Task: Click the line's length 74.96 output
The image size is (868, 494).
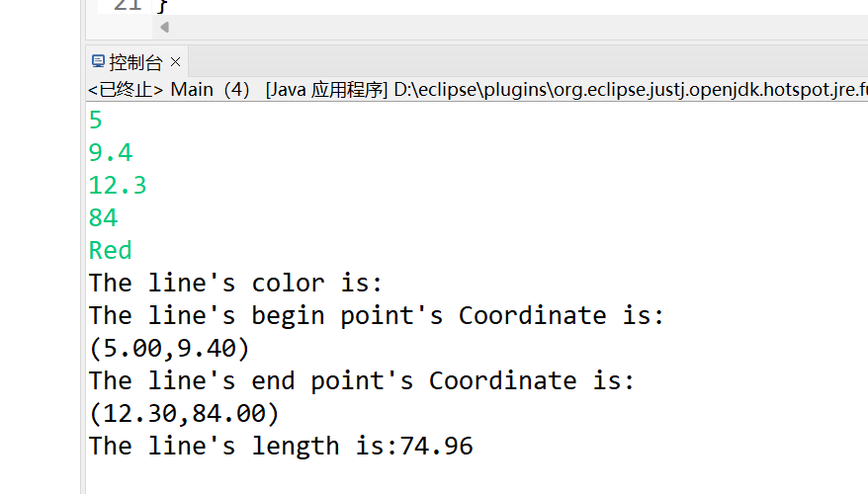Action: point(281,447)
